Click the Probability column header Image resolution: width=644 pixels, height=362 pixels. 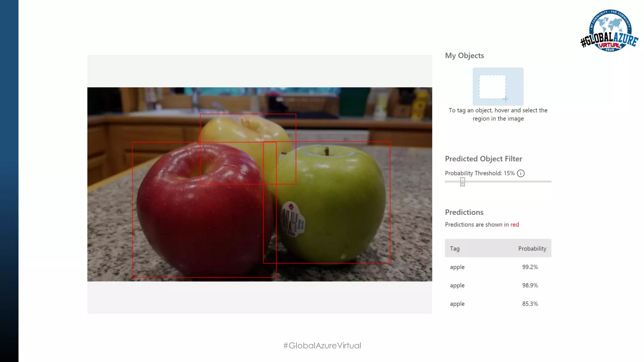pos(532,249)
